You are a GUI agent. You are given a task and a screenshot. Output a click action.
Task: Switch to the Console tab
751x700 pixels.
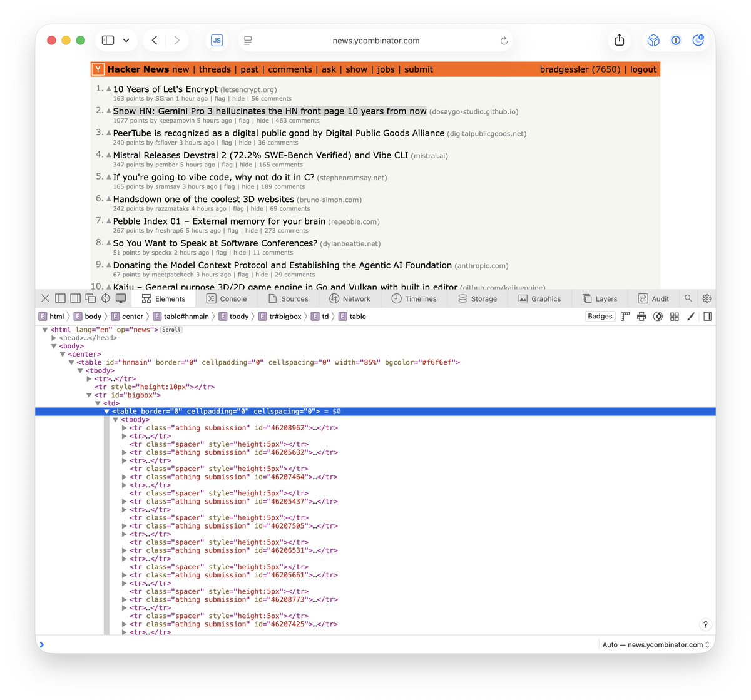tap(227, 299)
